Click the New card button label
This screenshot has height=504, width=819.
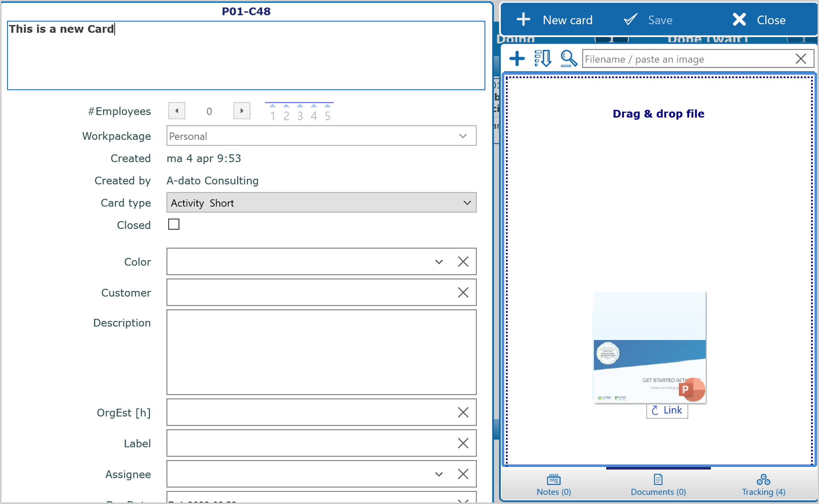[x=567, y=20]
